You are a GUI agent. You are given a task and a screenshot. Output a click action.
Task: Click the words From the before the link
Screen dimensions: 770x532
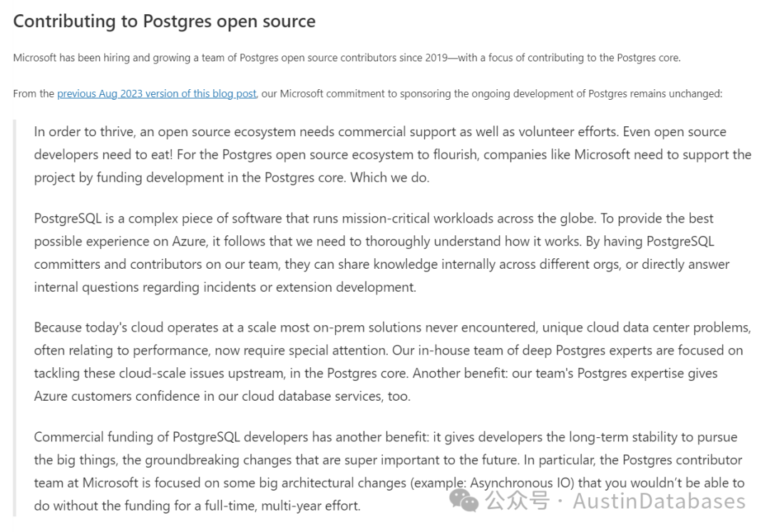pos(34,93)
